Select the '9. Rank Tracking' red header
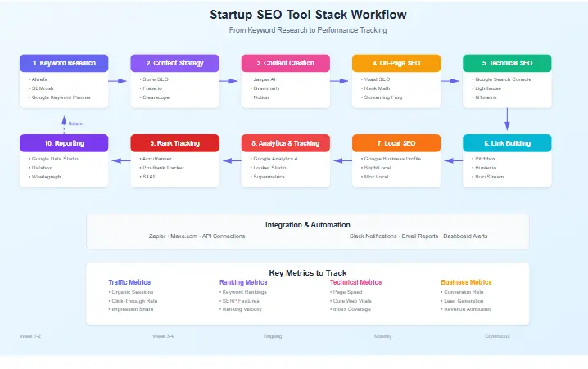This screenshot has height=369, width=588. [x=174, y=143]
